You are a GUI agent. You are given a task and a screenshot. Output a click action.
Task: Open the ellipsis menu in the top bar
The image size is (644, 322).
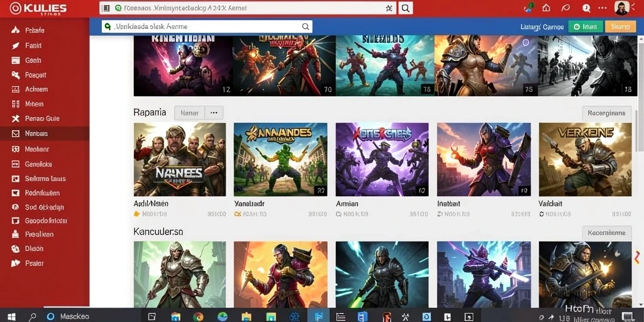tap(602, 8)
